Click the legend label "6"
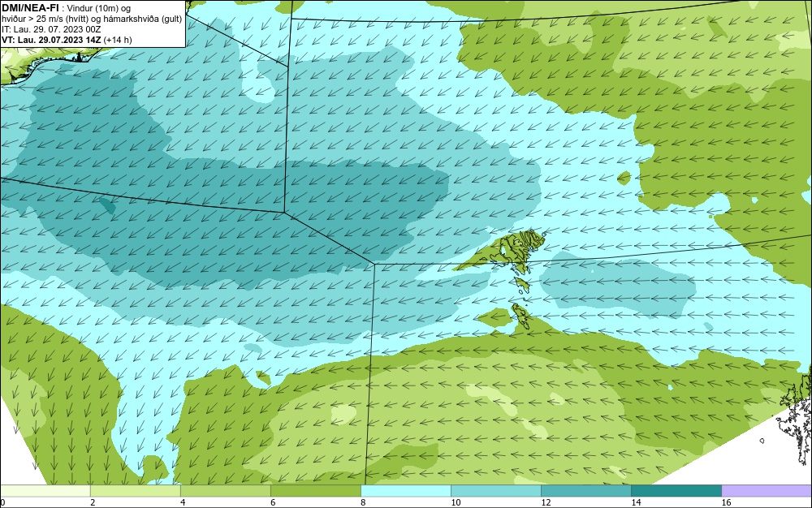 coord(273,502)
